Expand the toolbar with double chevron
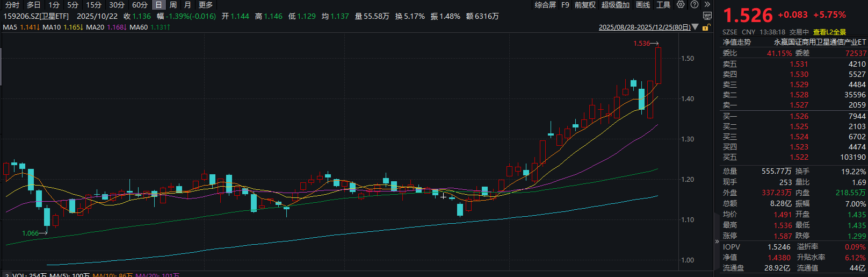 click(x=707, y=4)
